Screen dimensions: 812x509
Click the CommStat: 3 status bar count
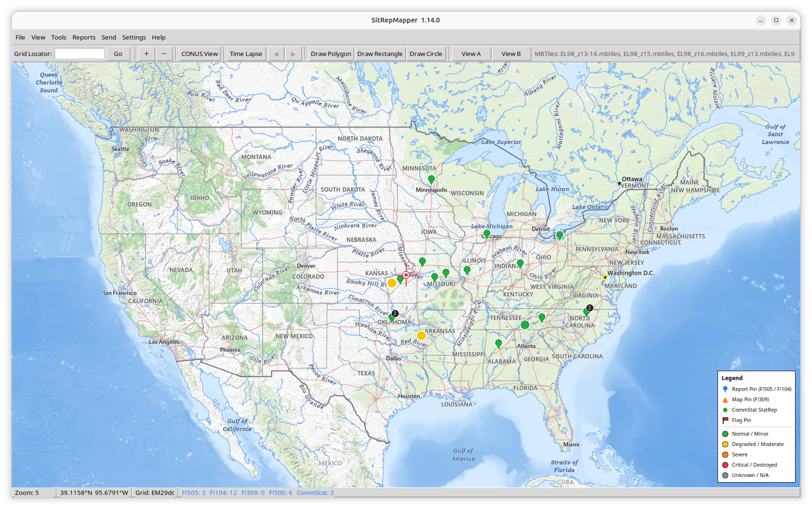tap(315, 493)
